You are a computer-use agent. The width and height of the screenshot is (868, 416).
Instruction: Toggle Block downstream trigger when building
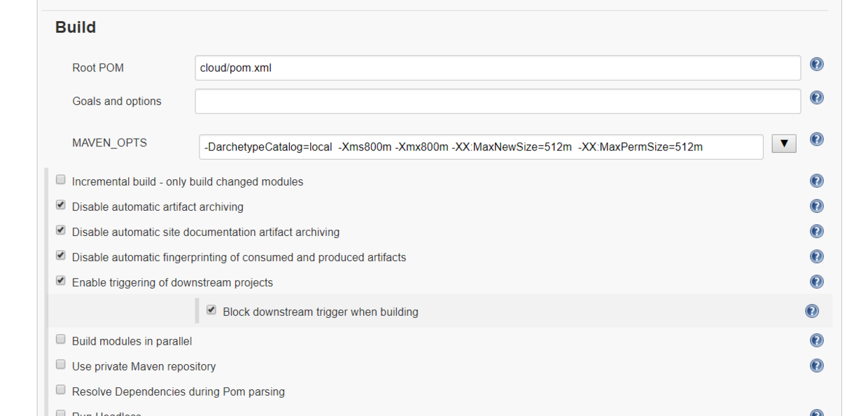click(x=211, y=310)
